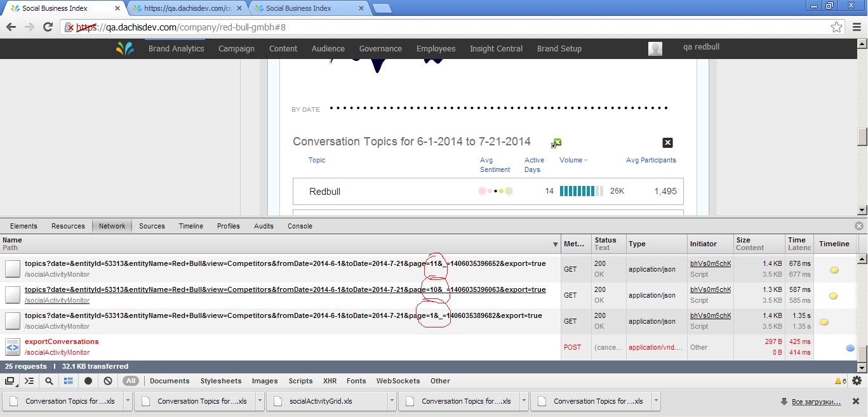868x417 pixels.
Task: Switch to the DevTools Resources tab
Action: pyautogui.click(x=68, y=226)
